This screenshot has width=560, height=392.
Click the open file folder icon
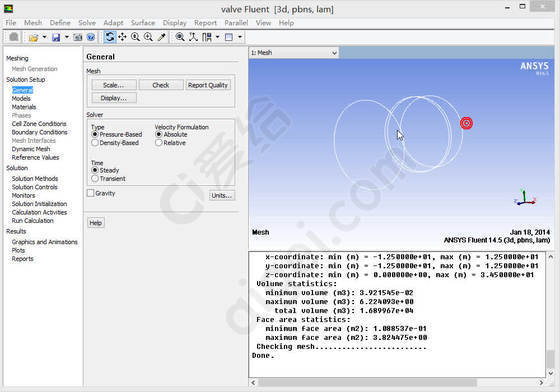(33, 37)
